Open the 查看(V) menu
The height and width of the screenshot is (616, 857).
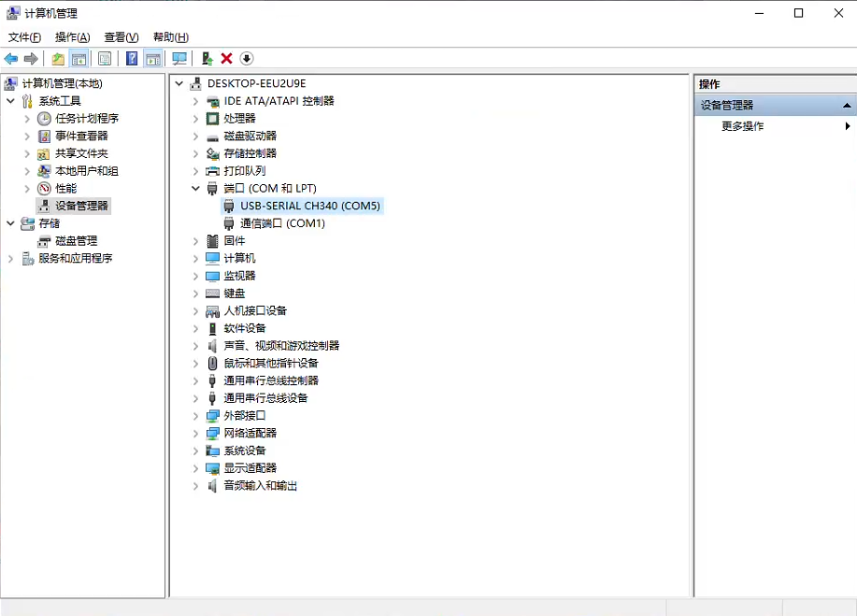click(x=121, y=37)
